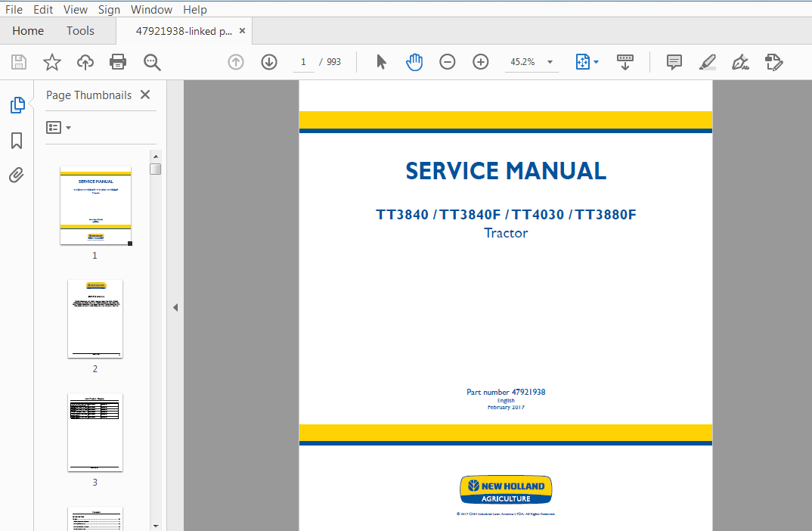812x531 pixels.
Task: Open the Sign menu
Action: click(x=110, y=9)
